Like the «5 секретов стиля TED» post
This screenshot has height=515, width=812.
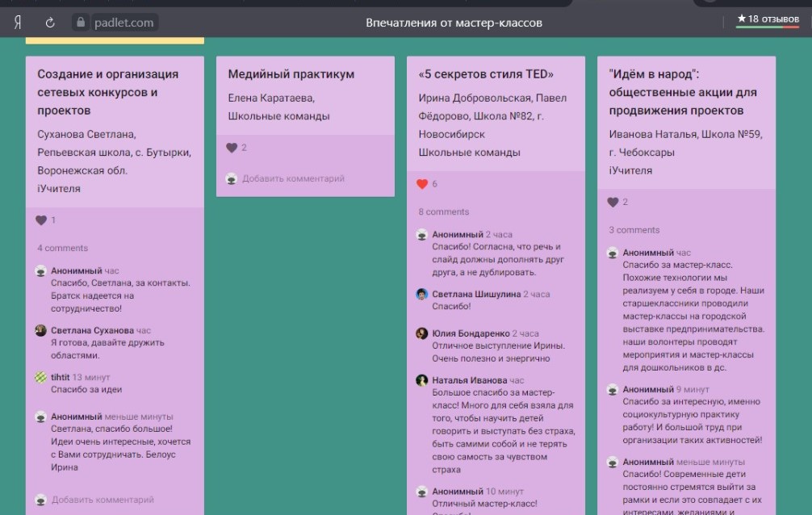(422, 184)
